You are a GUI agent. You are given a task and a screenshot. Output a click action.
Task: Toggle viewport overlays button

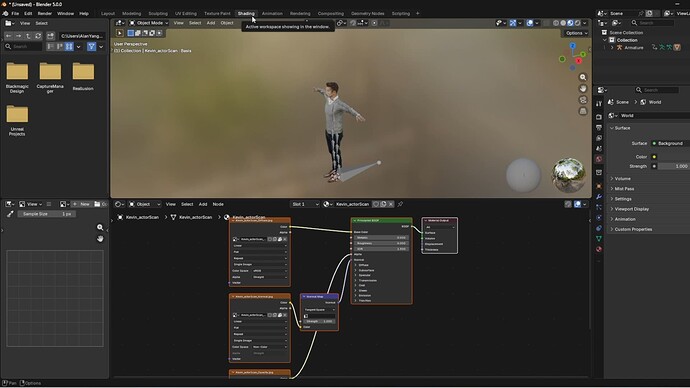tap(530, 23)
